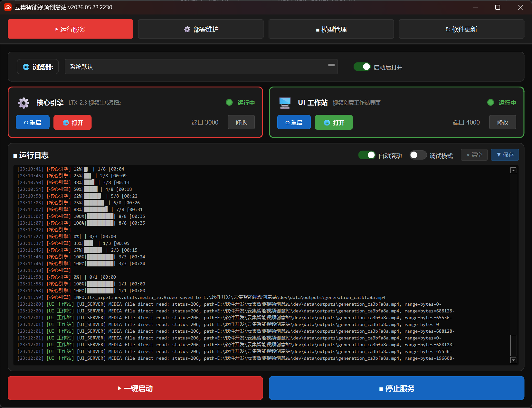Click the 视频创意工作站界面 subtitle
The image size is (532, 408).
356,103
